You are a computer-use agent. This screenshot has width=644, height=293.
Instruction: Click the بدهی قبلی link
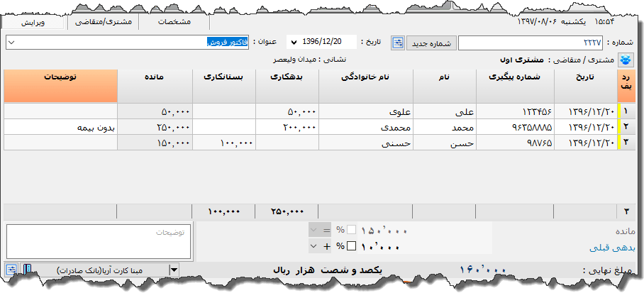point(612,248)
